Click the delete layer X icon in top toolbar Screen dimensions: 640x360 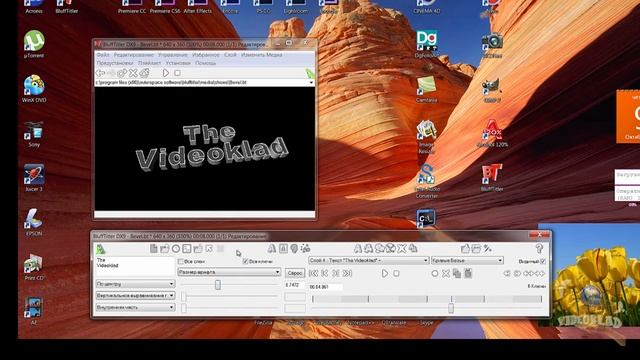[402, 249]
